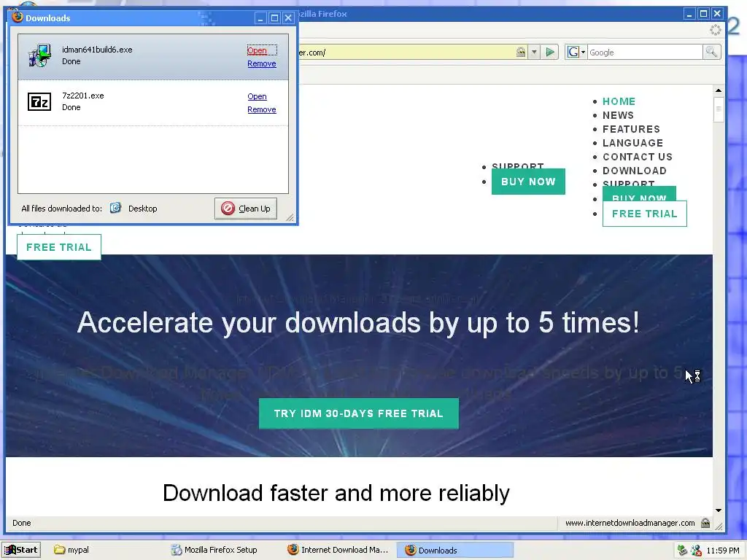The width and height of the screenshot is (747, 560).
Task: Remove 7z2201.exe from the Downloads list
Action: point(262,109)
